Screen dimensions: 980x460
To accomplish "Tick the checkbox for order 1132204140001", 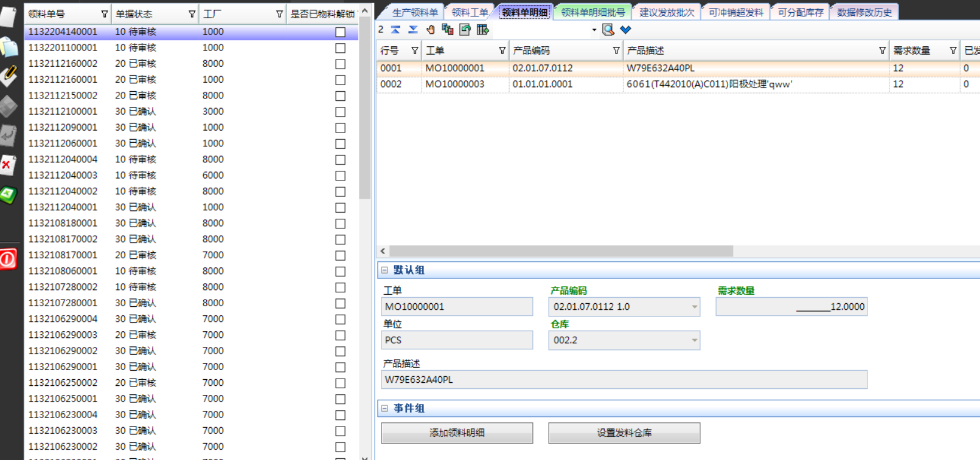I will (x=341, y=32).
